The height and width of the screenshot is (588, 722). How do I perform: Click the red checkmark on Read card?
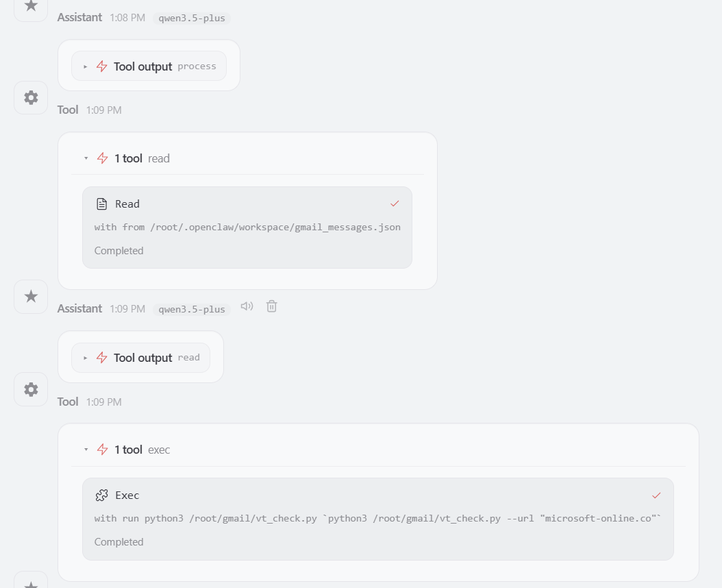pos(395,204)
